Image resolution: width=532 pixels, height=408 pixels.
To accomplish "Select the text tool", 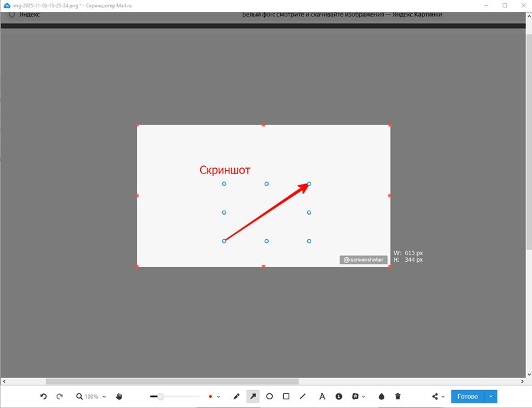I will point(322,397).
